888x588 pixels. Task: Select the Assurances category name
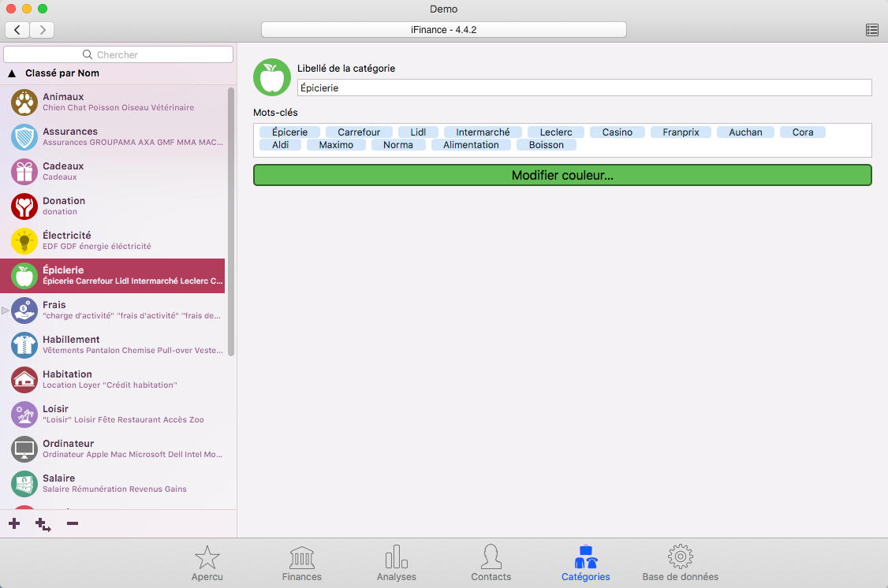click(70, 132)
